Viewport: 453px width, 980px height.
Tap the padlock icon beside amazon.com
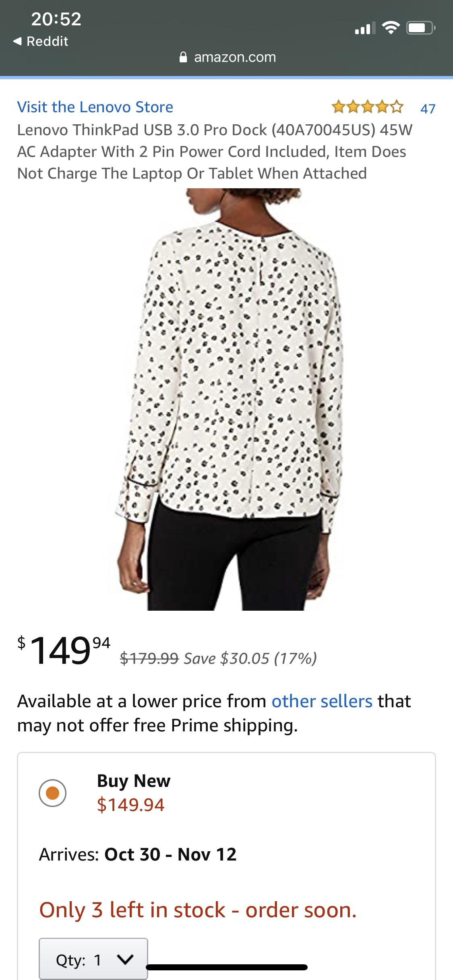[x=183, y=58]
